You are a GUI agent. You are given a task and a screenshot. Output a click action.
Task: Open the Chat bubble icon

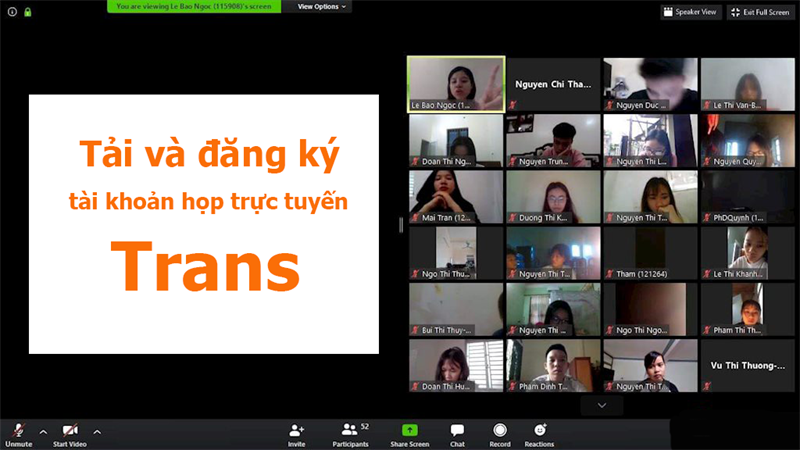point(457,430)
